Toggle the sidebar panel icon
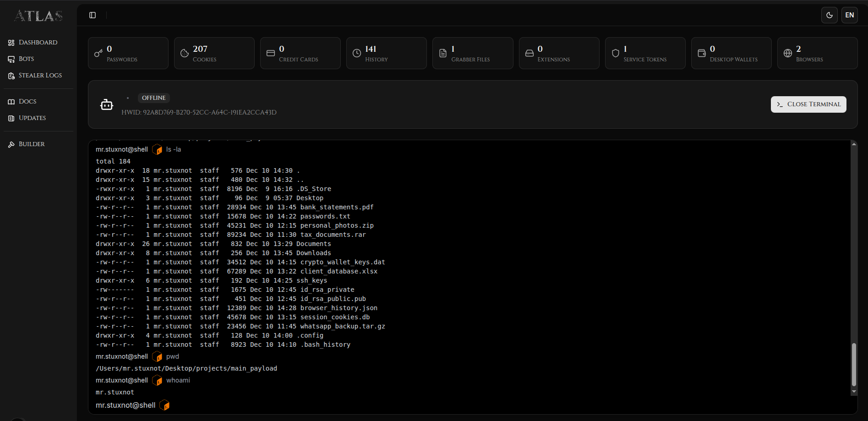This screenshot has width=868, height=421. tap(93, 15)
